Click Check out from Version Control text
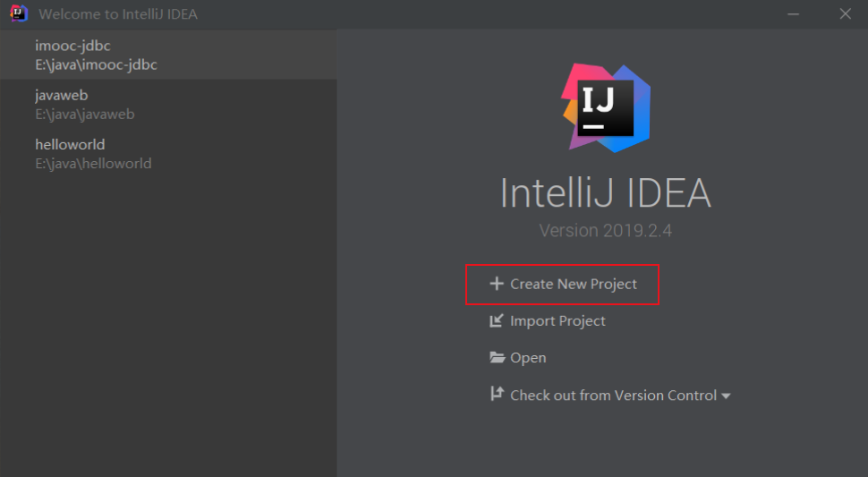The height and width of the screenshot is (477, 868). [x=613, y=395]
